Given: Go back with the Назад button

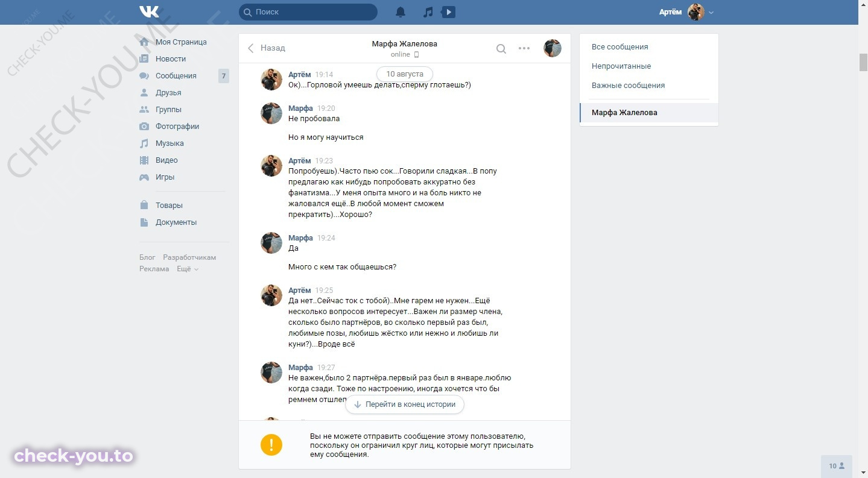Looking at the screenshot, I should pos(267,48).
